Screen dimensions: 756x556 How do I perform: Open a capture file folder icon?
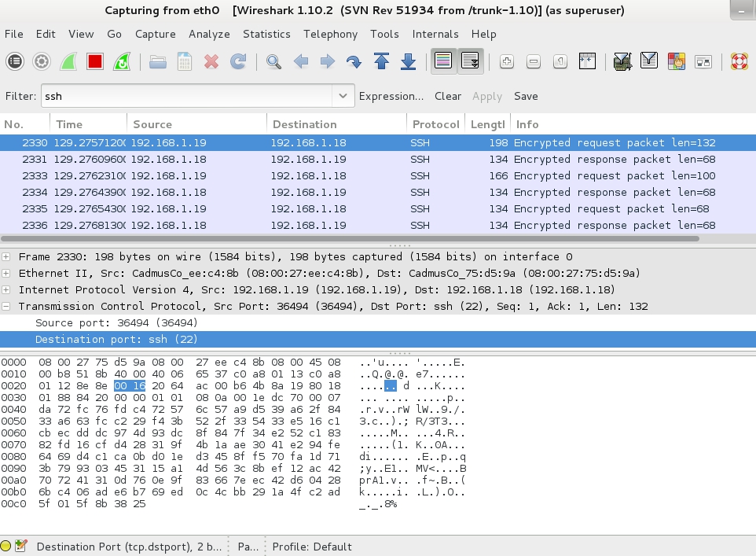click(158, 61)
